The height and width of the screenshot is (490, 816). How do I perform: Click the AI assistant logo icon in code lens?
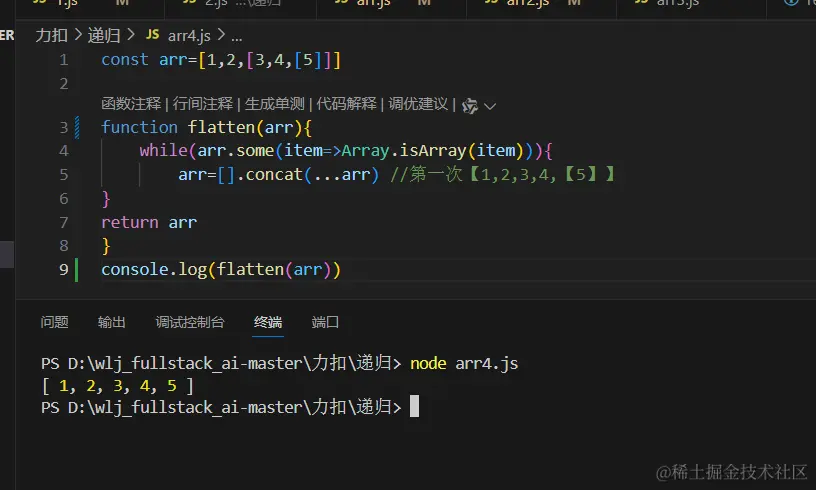point(470,106)
